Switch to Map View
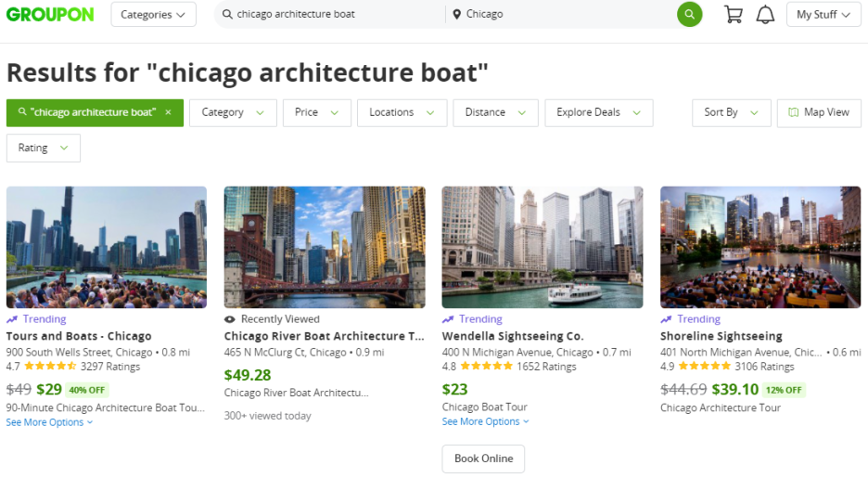Screen dimensions: 868x478 point(819,112)
